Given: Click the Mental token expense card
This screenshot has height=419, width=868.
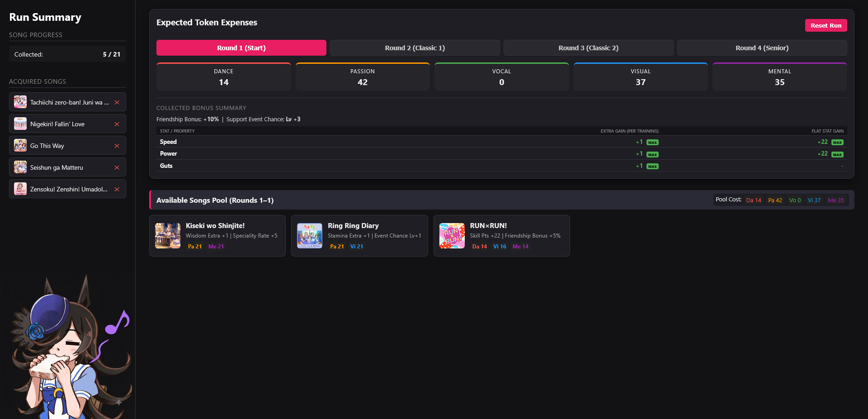Looking at the screenshot, I should coord(780,77).
